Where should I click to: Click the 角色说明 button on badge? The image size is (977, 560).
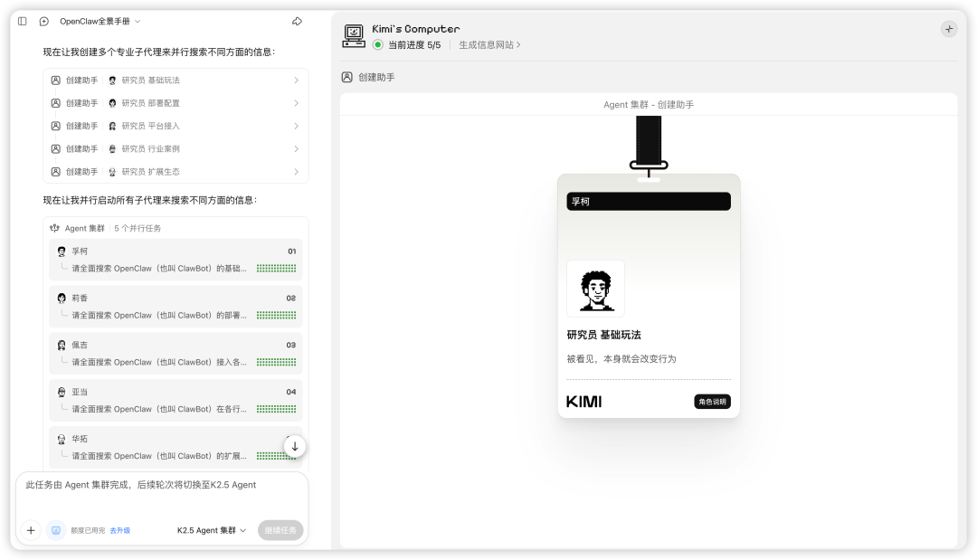pyautogui.click(x=712, y=402)
